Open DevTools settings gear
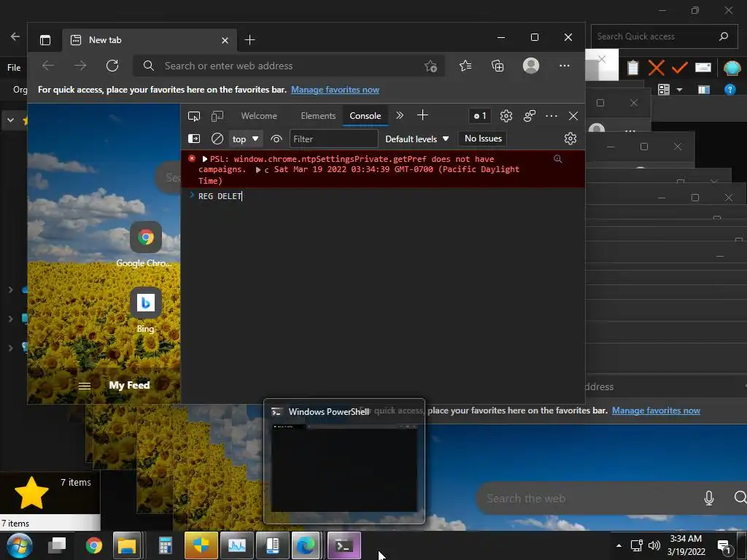Screen dimensions: 747x560 506,116
